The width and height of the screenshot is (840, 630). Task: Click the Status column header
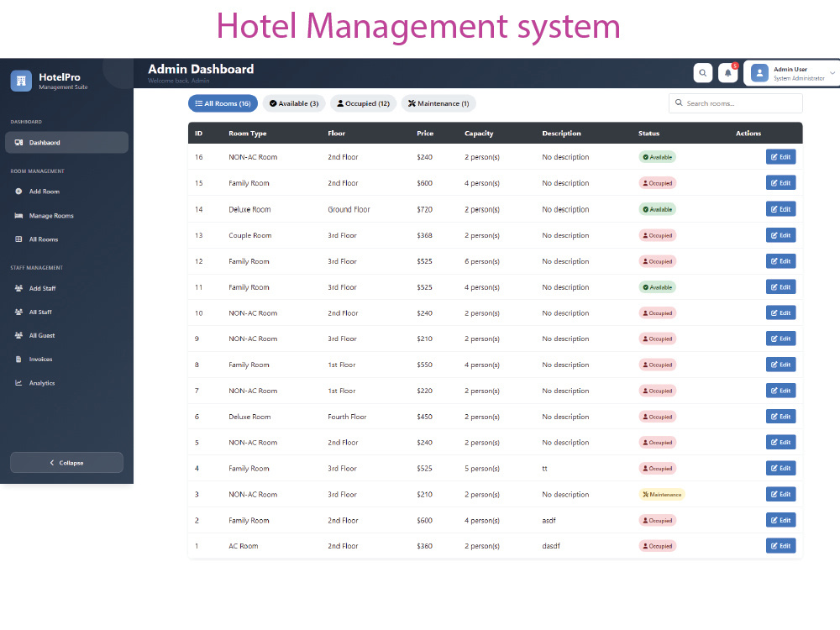[648, 134]
